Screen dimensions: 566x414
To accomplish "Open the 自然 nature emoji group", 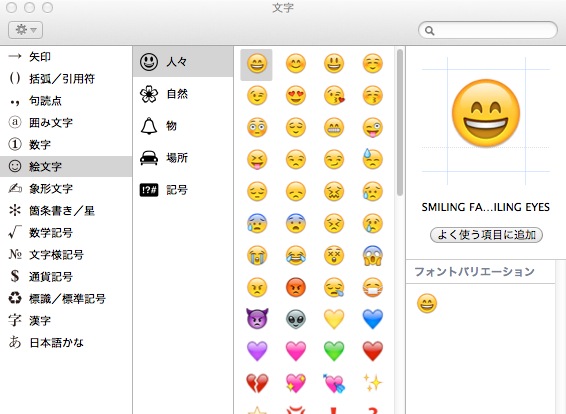I will (x=183, y=94).
